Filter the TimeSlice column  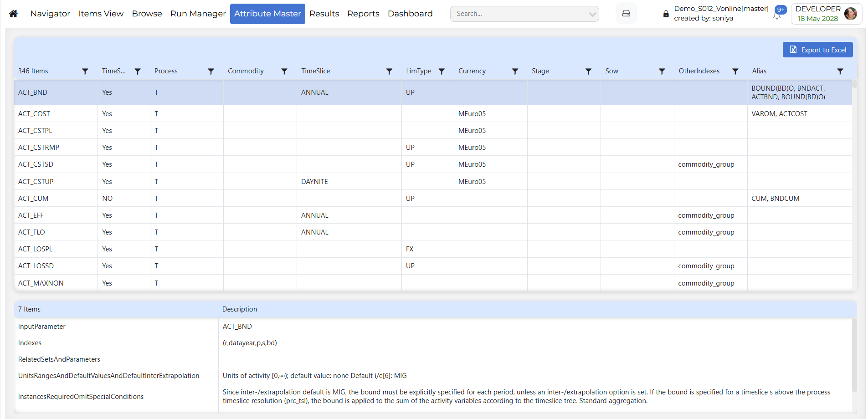click(389, 72)
